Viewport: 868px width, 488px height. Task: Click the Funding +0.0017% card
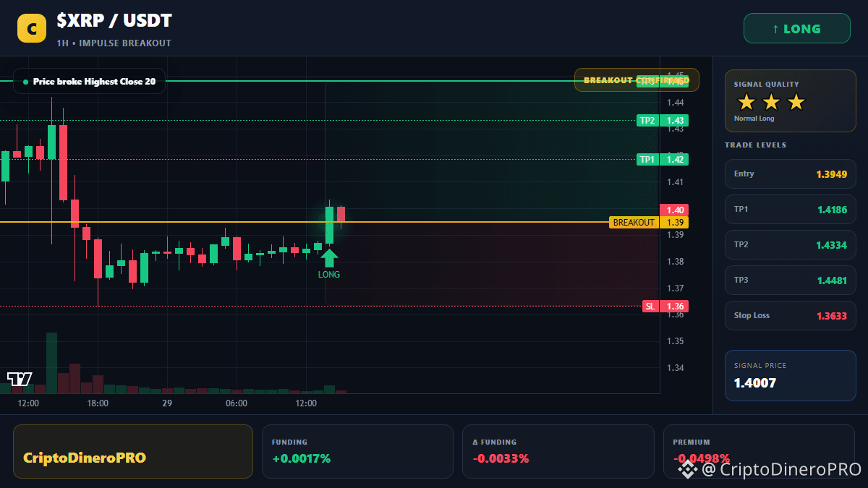coord(357,451)
